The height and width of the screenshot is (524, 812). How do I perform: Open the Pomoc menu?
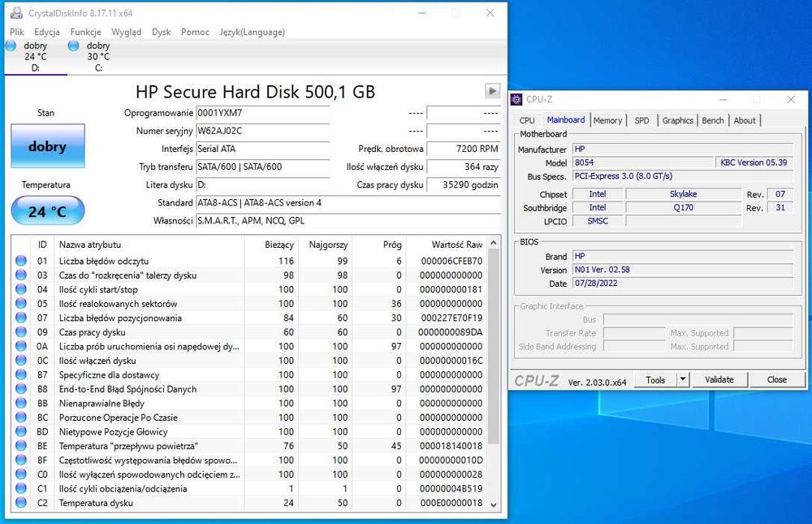(195, 32)
